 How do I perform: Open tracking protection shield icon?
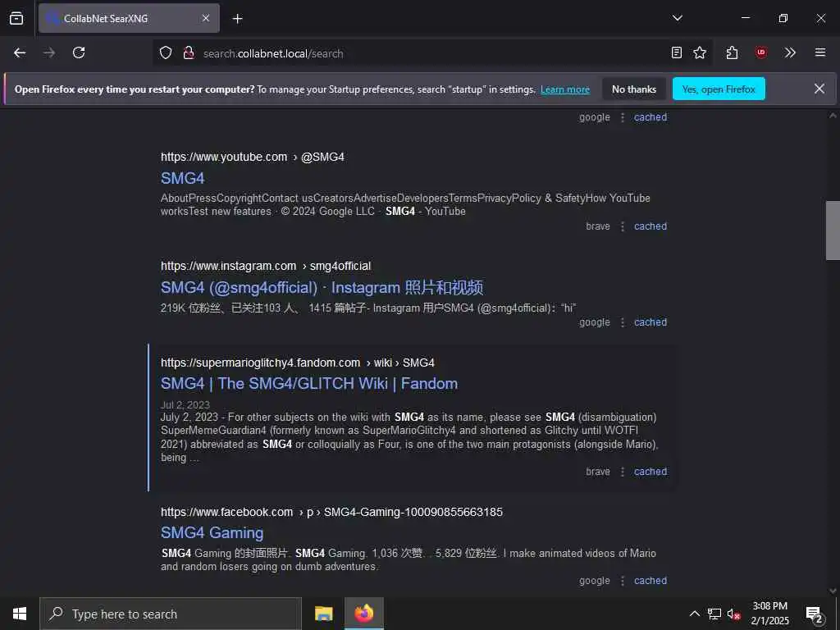point(166,52)
